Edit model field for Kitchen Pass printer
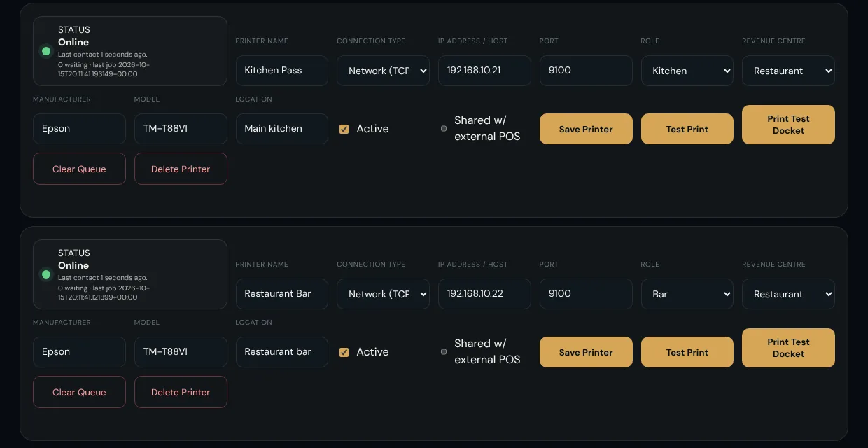Image resolution: width=868 pixels, height=448 pixels. [181, 129]
